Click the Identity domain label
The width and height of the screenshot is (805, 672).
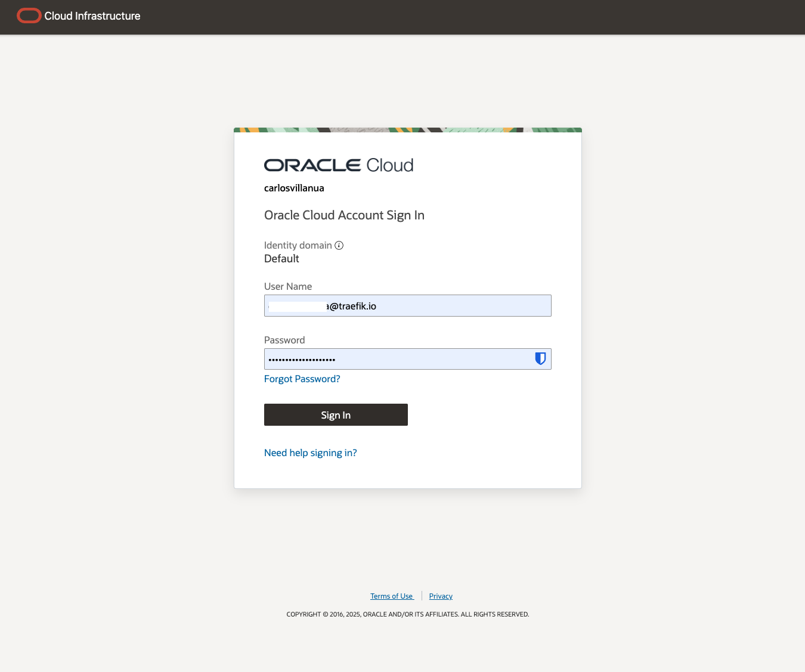pos(298,245)
